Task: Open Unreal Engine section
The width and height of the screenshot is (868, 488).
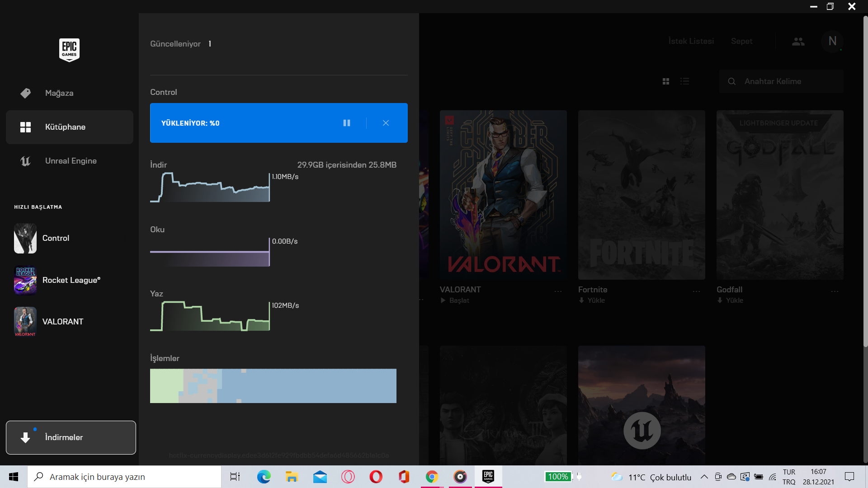Action: (71, 161)
